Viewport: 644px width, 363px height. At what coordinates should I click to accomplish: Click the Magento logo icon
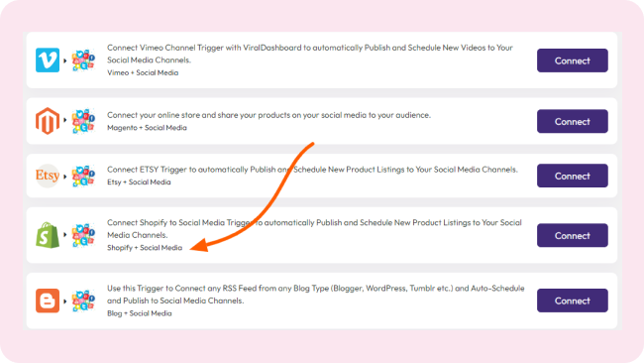pos(48,121)
